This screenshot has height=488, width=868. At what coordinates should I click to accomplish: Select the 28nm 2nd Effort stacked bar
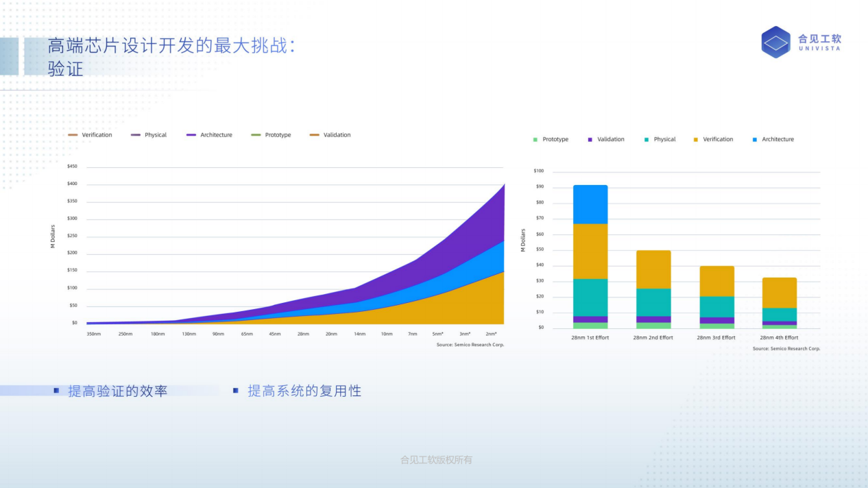point(653,289)
